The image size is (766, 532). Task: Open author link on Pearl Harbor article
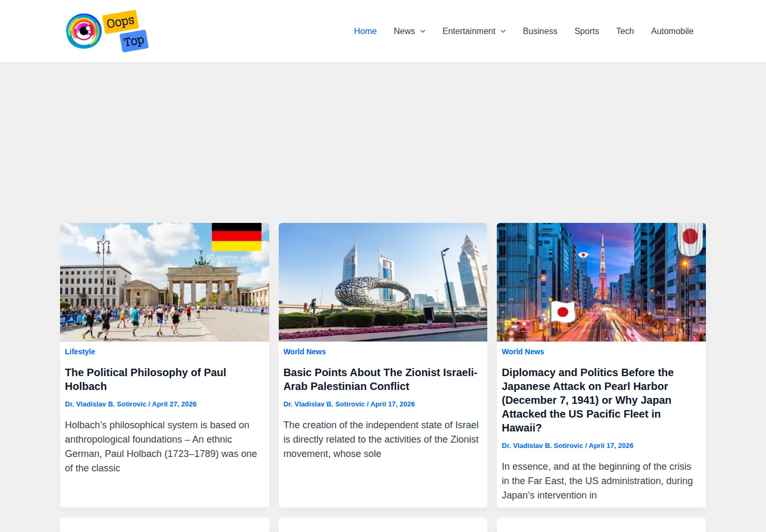542,445
